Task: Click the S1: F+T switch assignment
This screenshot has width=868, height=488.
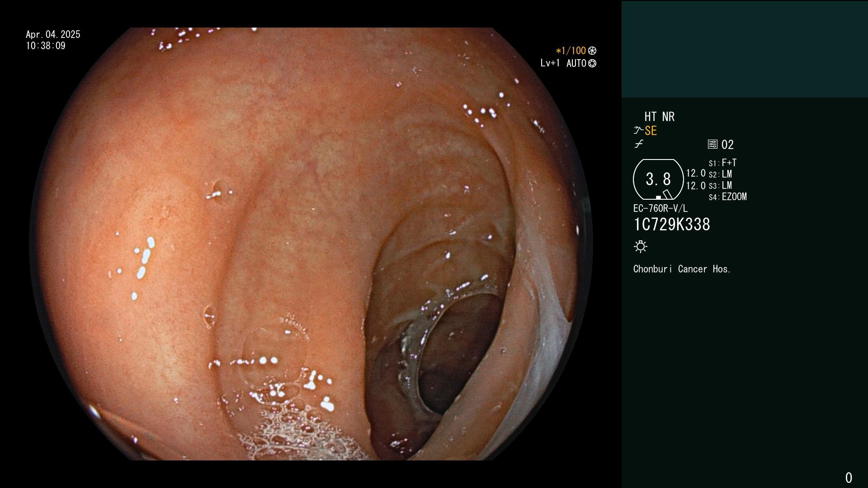Action: 723,163
